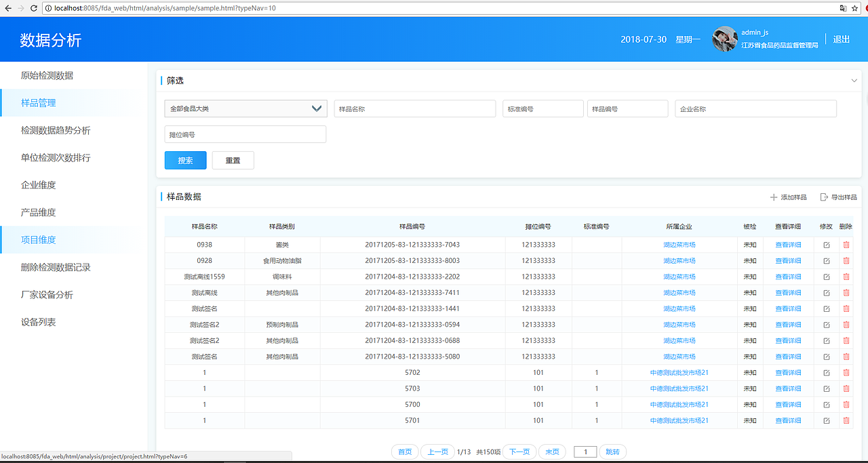Edit sample number 5703
The image size is (868, 463).
coord(826,388)
